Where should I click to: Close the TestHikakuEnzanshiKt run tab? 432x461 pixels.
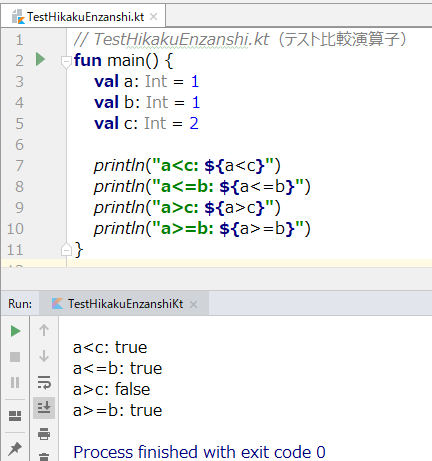193,304
